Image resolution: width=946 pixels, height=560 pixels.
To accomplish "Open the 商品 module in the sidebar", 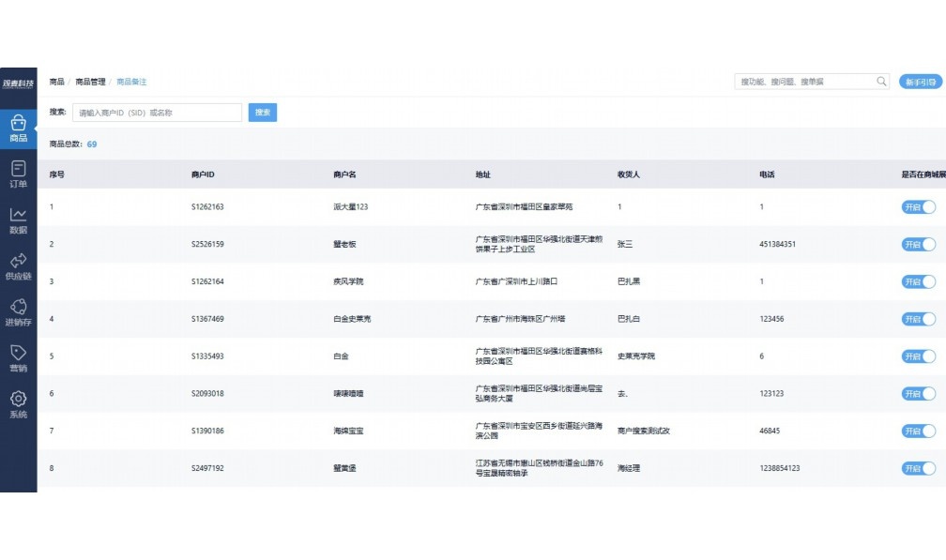I will (17, 127).
